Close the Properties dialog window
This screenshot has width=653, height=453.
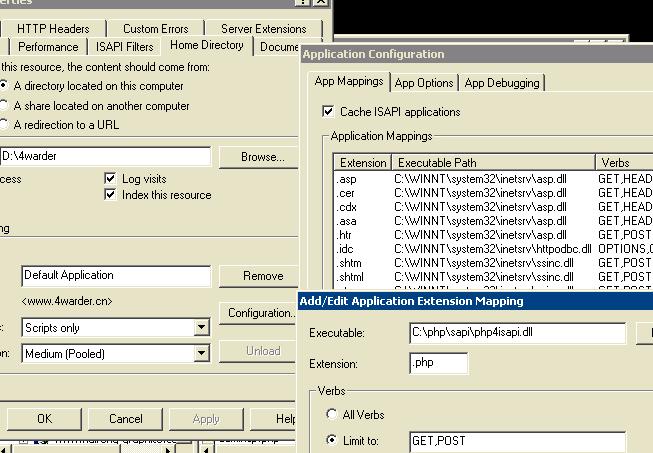[321, 2]
